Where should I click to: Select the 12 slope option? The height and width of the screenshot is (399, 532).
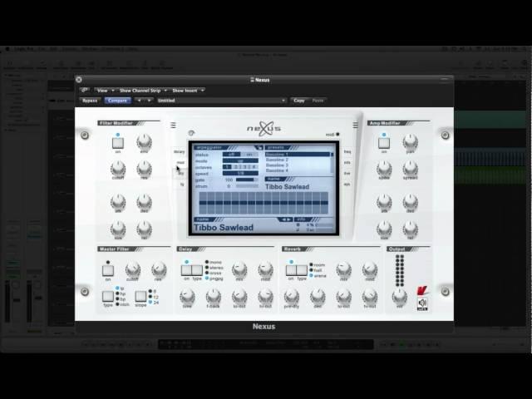(x=153, y=297)
